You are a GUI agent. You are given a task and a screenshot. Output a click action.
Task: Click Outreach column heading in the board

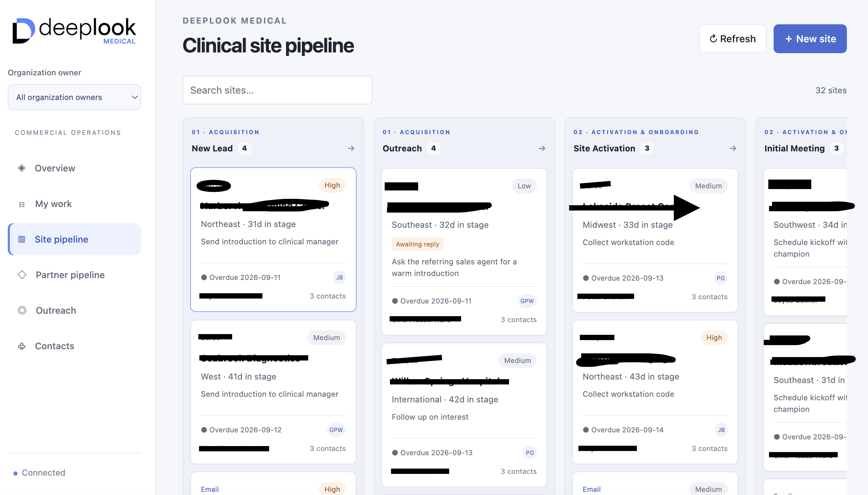(402, 149)
